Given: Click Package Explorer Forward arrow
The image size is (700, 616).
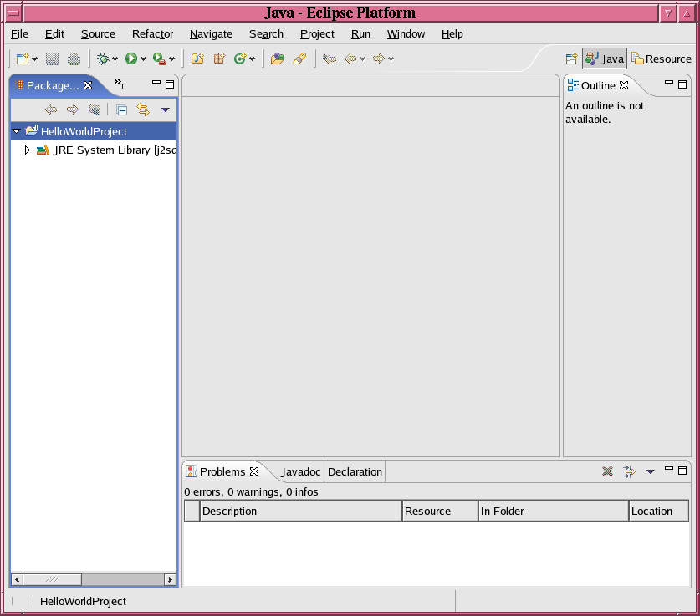Looking at the screenshot, I should (x=72, y=109).
